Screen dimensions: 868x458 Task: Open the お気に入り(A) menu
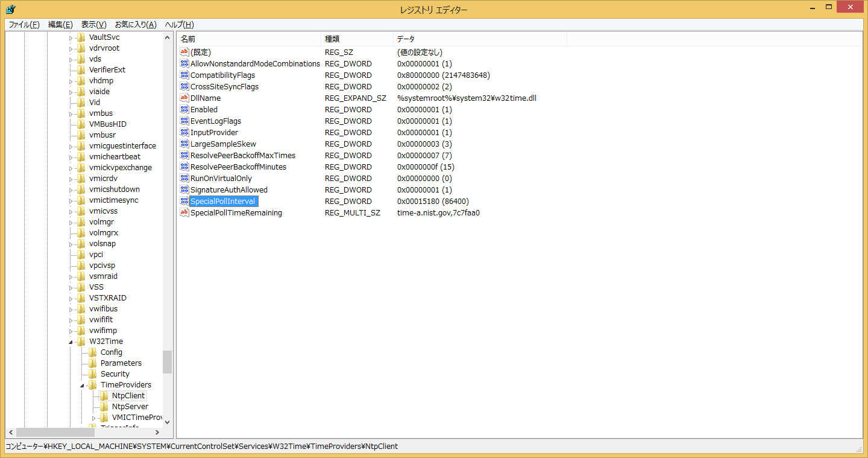136,25
